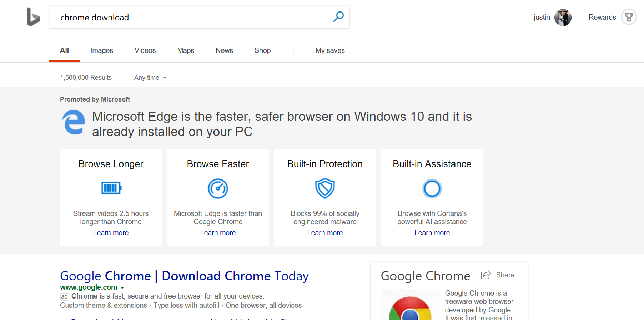Click the Bing logo icon
The image size is (644, 320).
(x=33, y=17)
